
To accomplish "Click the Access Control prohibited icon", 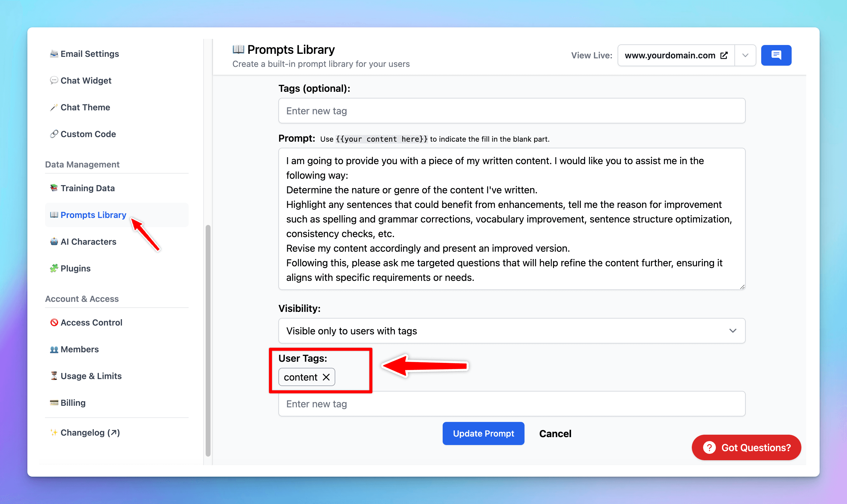I will coord(54,322).
